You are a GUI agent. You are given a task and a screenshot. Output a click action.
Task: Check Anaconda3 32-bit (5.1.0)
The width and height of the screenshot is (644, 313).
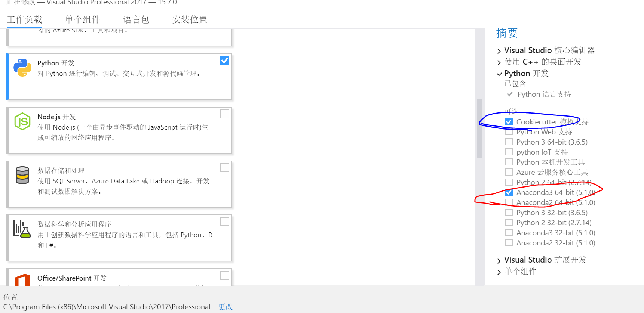tap(509, 233)
